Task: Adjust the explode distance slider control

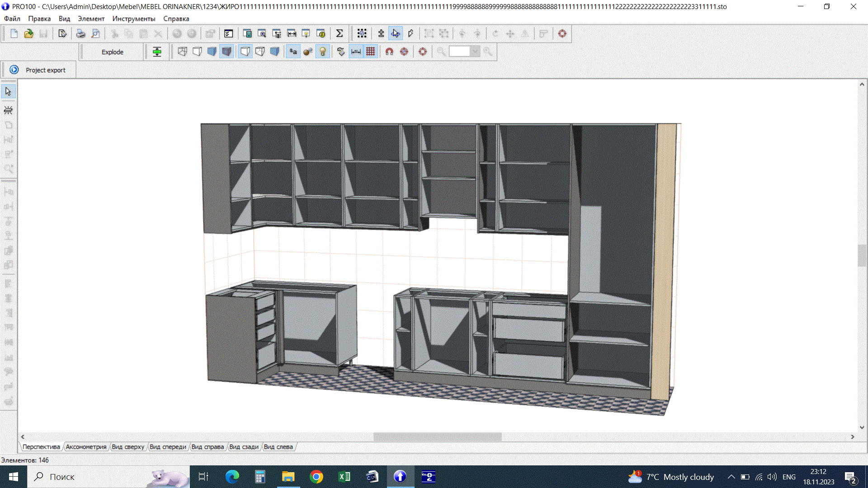Action: pos(156,52)
